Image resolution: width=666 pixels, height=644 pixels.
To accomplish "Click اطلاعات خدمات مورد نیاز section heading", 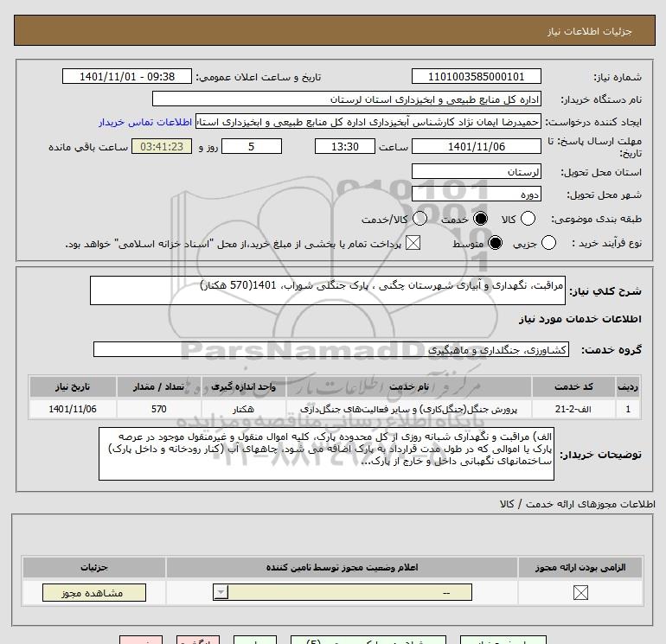I will point(580,319).
